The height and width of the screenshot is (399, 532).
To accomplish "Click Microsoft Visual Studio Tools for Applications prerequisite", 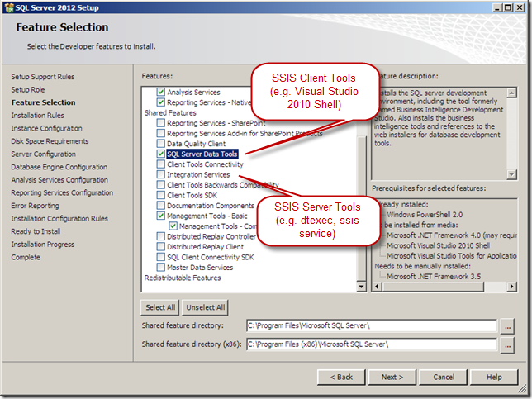I will click(452, 256).
